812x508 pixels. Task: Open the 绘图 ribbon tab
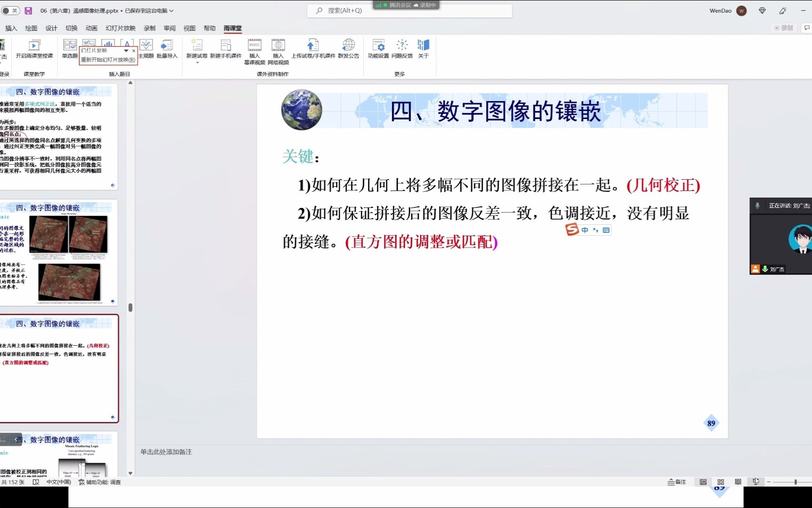pos(31,28)
